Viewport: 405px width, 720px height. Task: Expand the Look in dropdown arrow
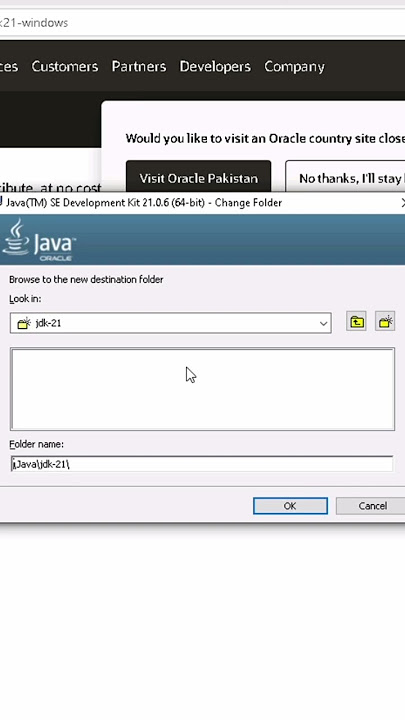click(x=323, y=323)
